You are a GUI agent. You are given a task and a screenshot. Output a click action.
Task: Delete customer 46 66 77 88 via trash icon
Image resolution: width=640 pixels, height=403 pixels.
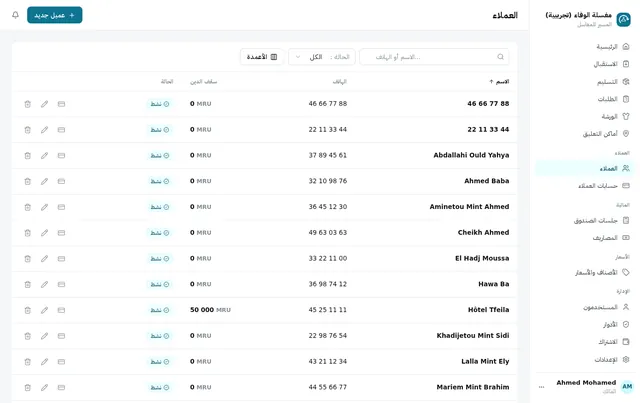point(27,104)
